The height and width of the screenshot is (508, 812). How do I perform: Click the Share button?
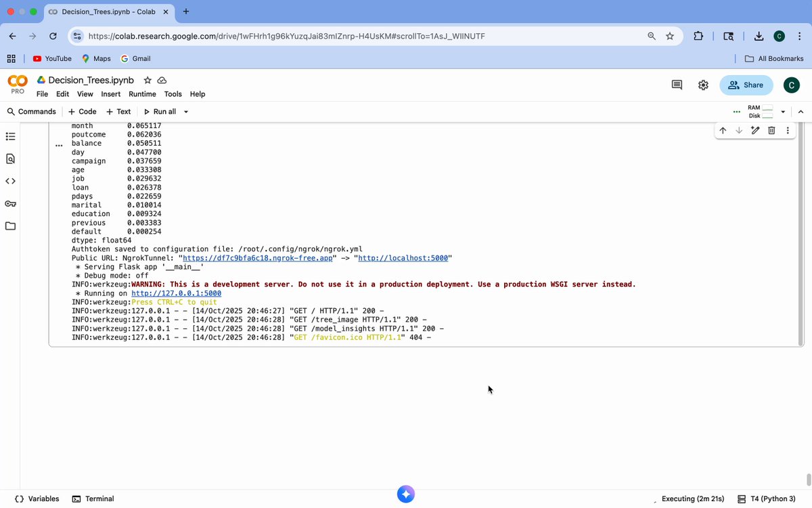pos(746,85)
